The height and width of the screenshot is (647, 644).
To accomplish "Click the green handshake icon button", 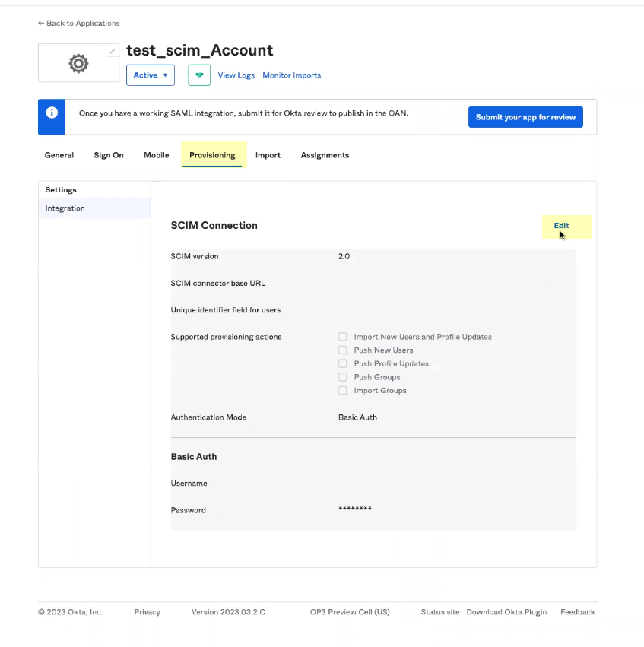I will tap(199, 75).
